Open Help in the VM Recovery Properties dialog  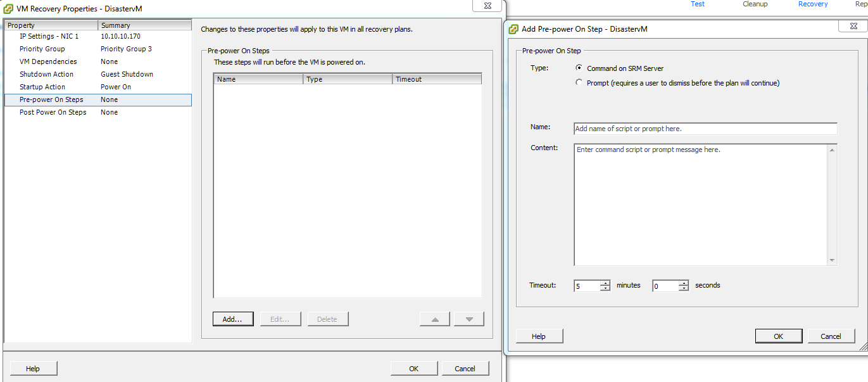click(x=33, y=369)
